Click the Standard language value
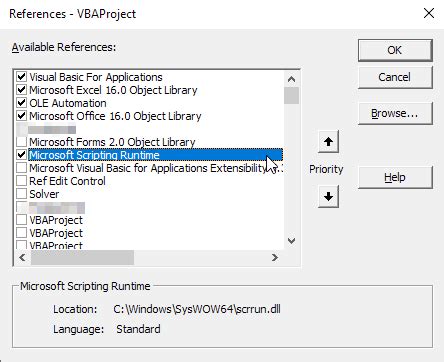The width and height of the screenshot is (444, 362). point(138,329)
